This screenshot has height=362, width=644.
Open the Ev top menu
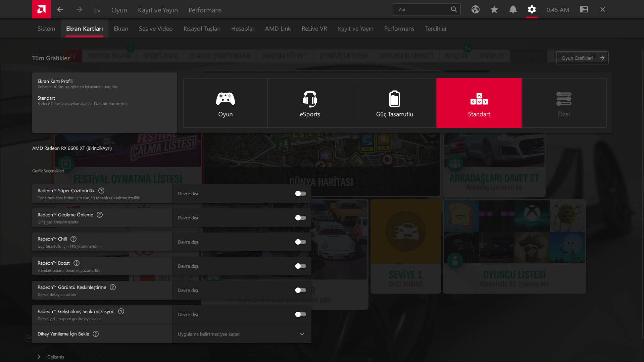pyautogui.click(x=97, y=10)
